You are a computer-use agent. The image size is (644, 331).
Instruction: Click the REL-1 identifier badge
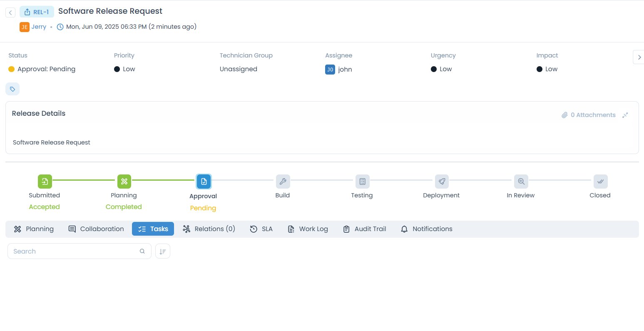point(37,12)
